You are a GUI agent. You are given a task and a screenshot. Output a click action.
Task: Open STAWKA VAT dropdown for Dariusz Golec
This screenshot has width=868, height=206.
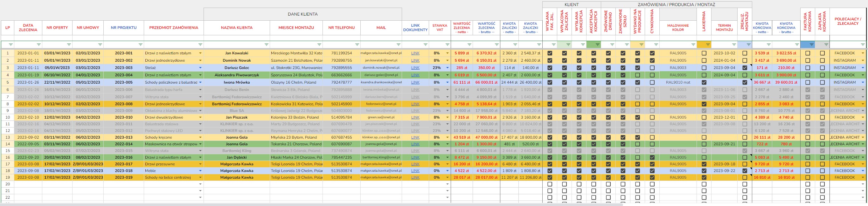point(448,68)
